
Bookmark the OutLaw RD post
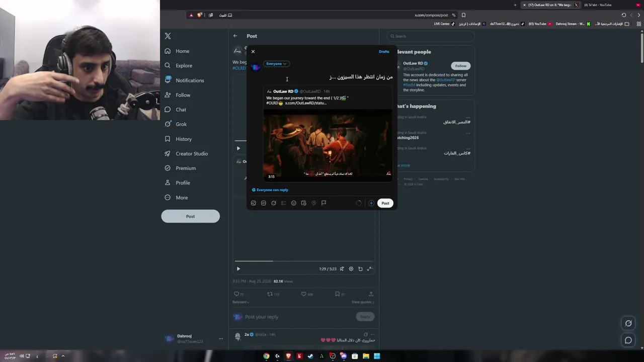point(337,294)
